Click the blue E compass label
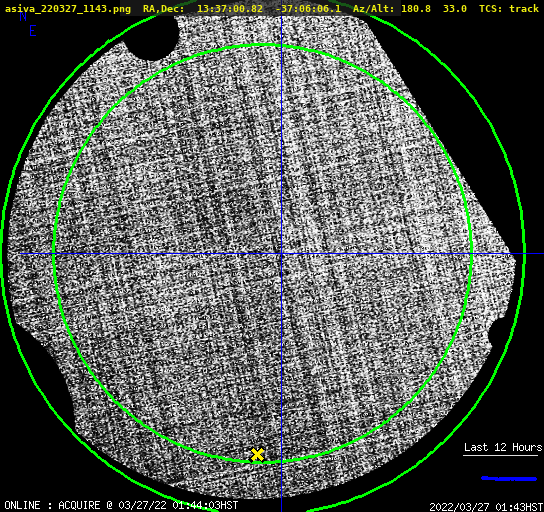 point(33,31)
